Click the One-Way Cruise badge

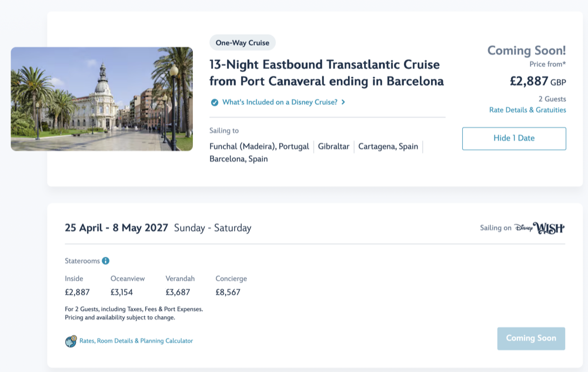pos(242,43)
